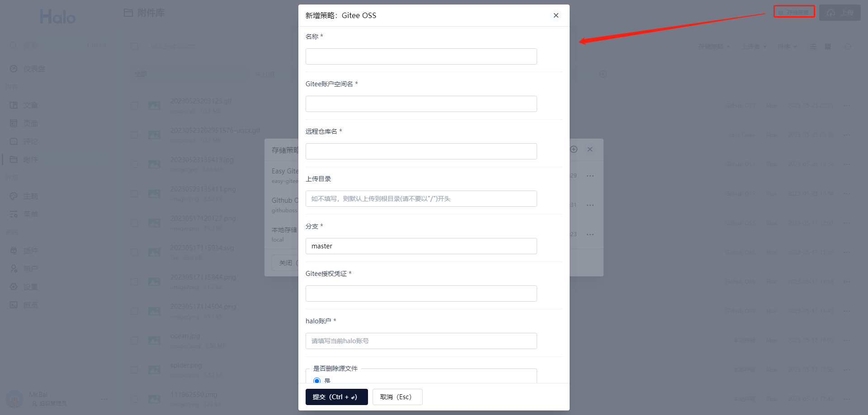
Task: Expand the 存储策略 filter dropdown
Action: [x=714, y=47]
